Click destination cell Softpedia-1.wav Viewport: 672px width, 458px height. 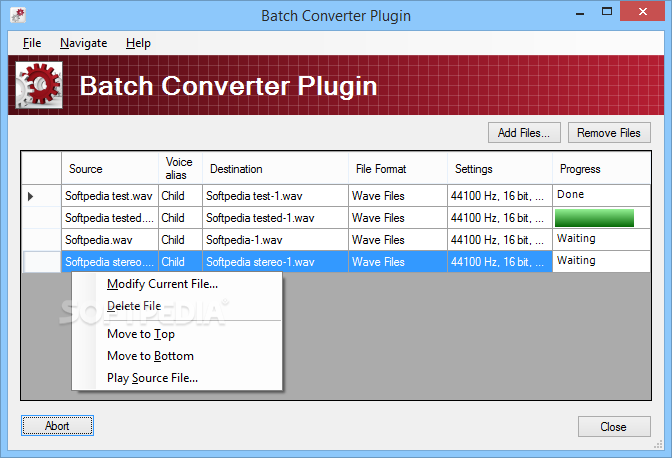pyautogui.click(x=275, y=239)
